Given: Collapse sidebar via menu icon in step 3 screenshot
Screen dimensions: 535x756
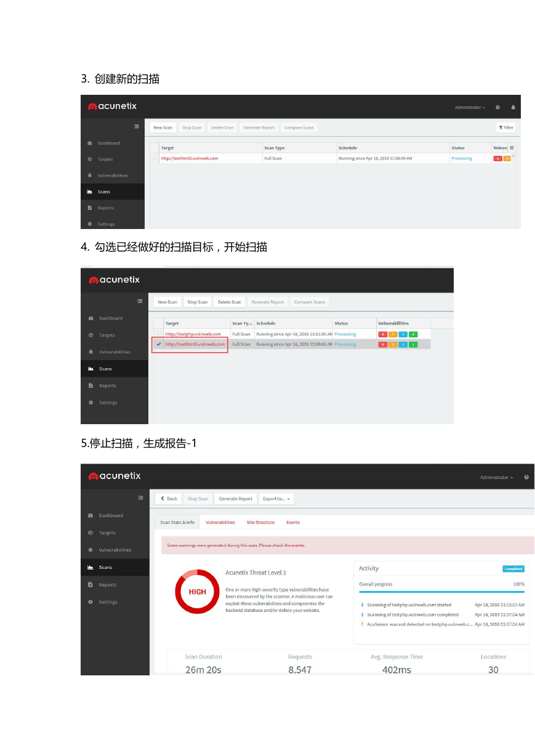Looking at the screenshot, I should pos(137,127).
